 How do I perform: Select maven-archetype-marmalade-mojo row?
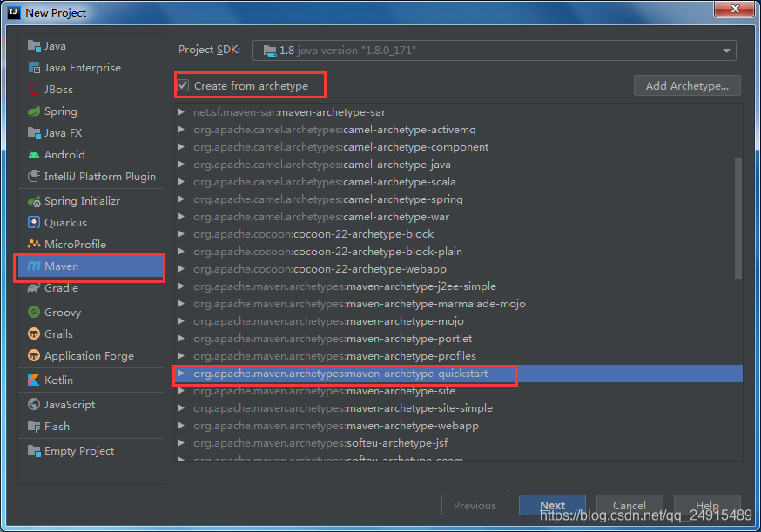point(459,304)
